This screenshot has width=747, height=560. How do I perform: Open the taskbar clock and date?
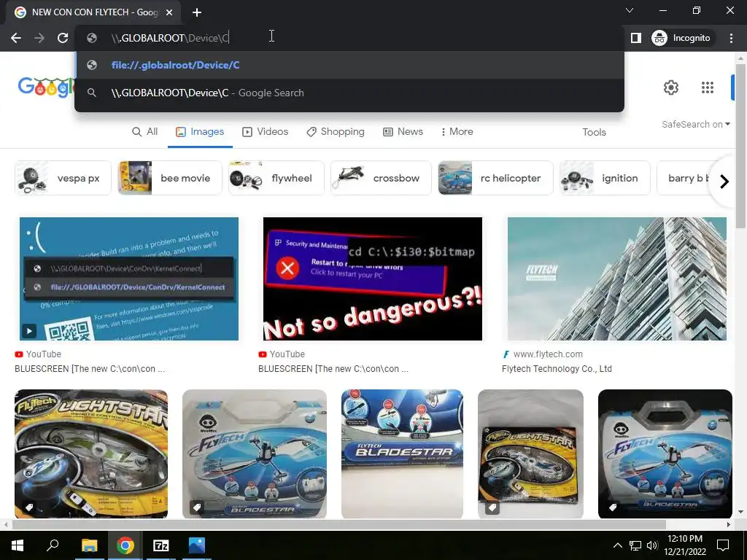685,545
